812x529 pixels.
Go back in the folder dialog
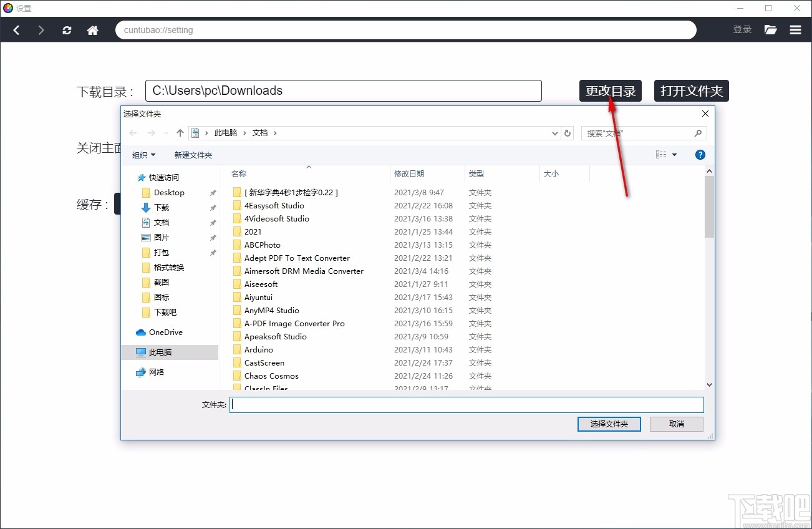pyautogui.click(x=133, y=133)
